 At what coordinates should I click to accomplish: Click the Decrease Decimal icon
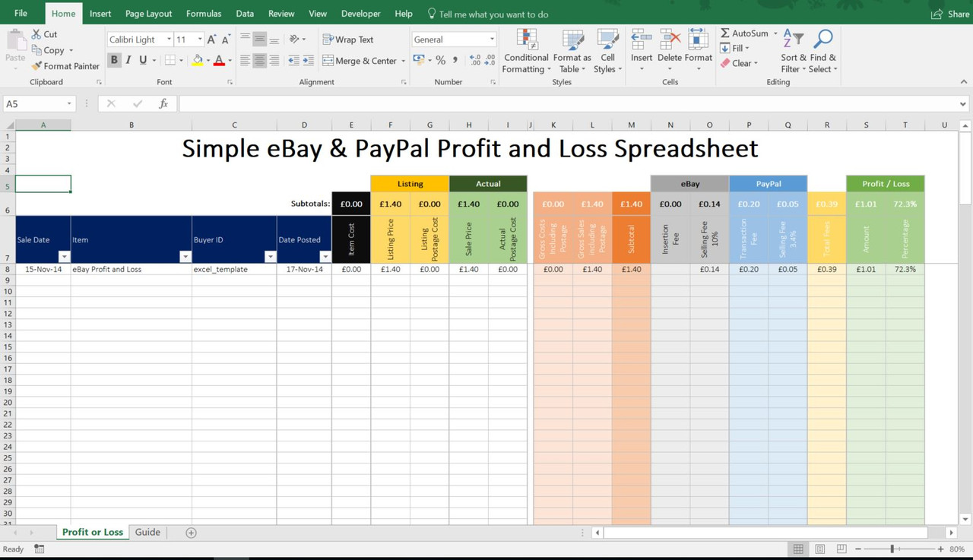tap(490, 60)
